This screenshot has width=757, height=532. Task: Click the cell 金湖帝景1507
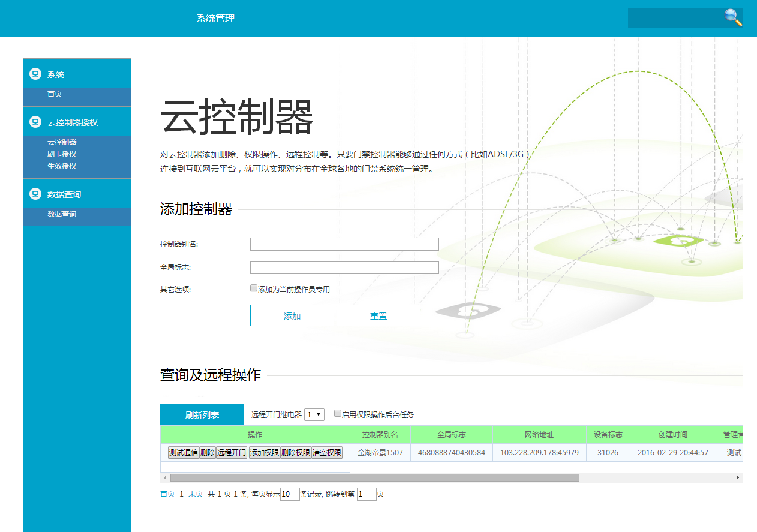(380, 453)
